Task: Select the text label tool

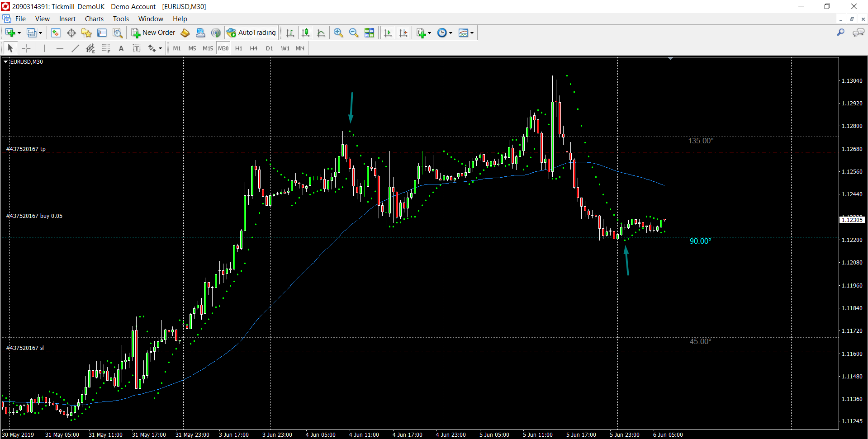Action: point(137,48)
